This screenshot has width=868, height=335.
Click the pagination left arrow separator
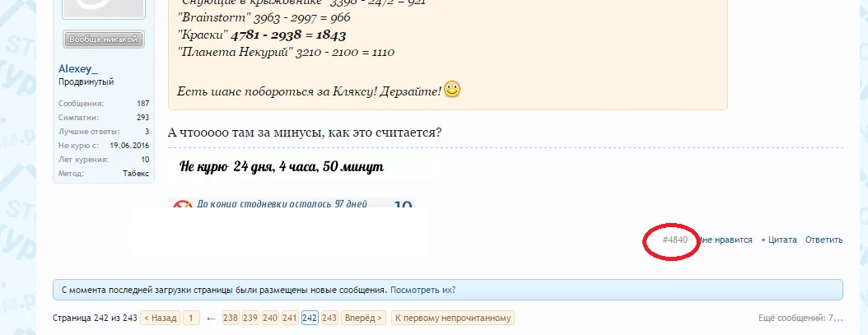click(x=211, y=319)
